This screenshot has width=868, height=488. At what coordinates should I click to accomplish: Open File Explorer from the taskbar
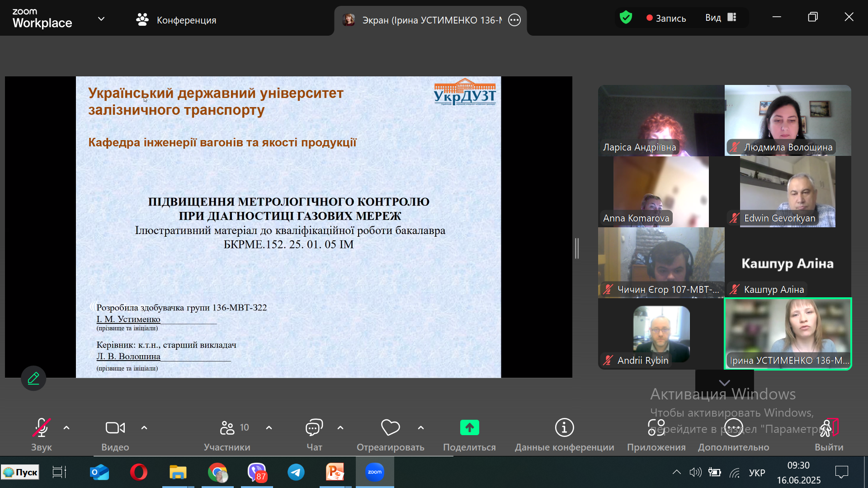tap(178, 472)
